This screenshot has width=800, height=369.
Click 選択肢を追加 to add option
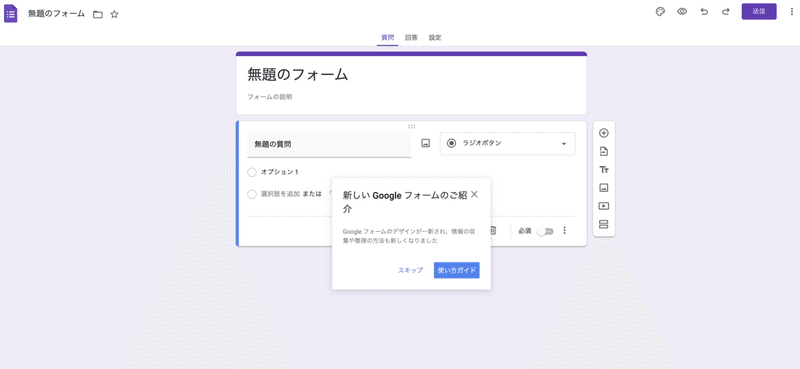pos(280,194)
